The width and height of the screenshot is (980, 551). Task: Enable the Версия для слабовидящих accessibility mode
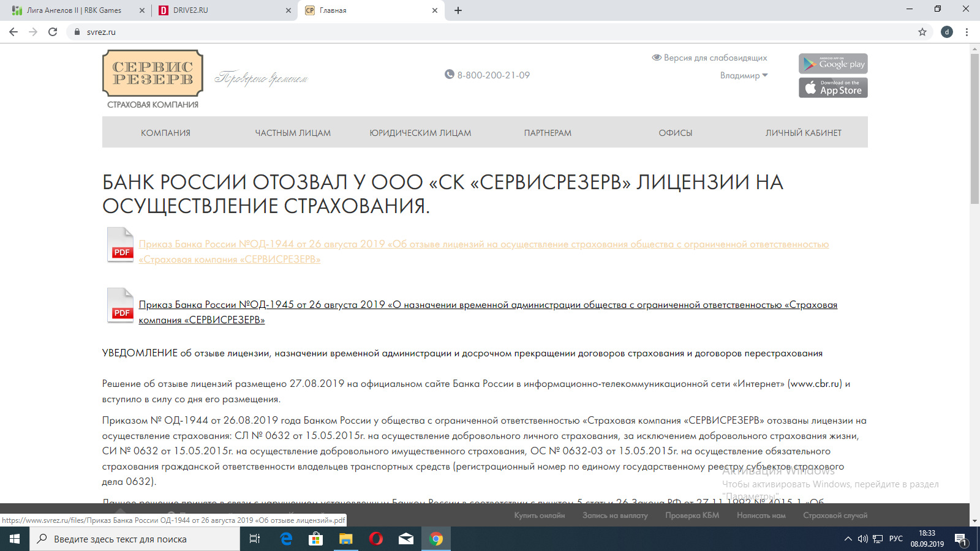click(x=709, y=58)
